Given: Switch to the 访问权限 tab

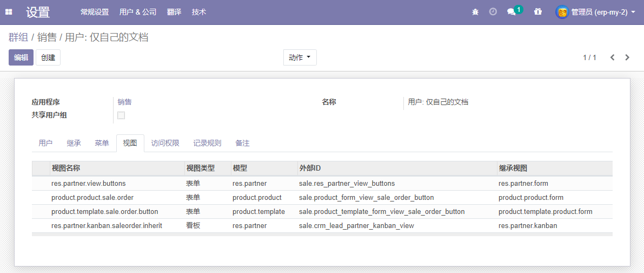Looking at the screenshot, I should [x=165, y=143].
